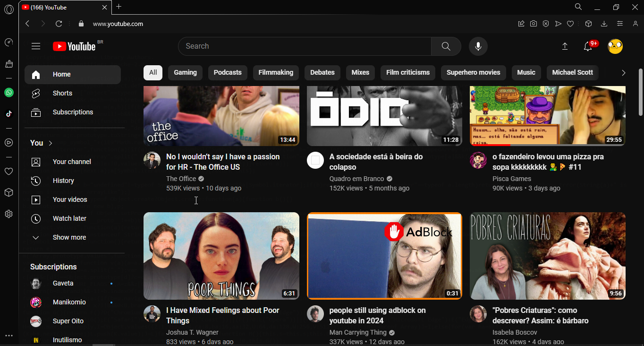The height and width of the screenshot is (346, 644).
Task: Open Manikomio subscription channel
Action: point(73,302)
